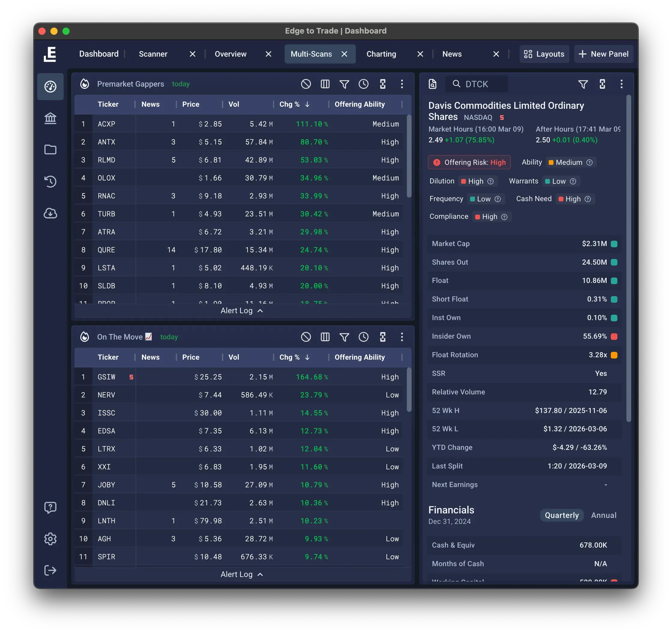Click the clock icon on the On The Move panel
This screenshot has height=633, width=672.
[x=364, y=337]
